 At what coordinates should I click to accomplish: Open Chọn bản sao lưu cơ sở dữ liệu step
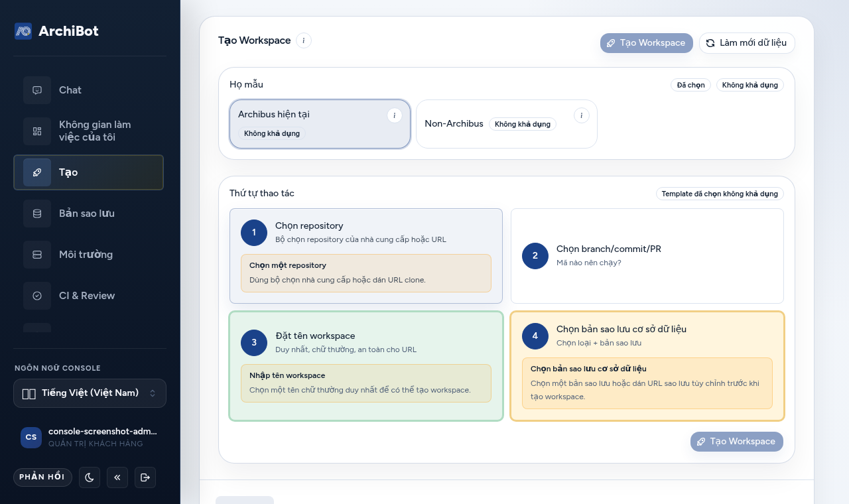[647, 366]
